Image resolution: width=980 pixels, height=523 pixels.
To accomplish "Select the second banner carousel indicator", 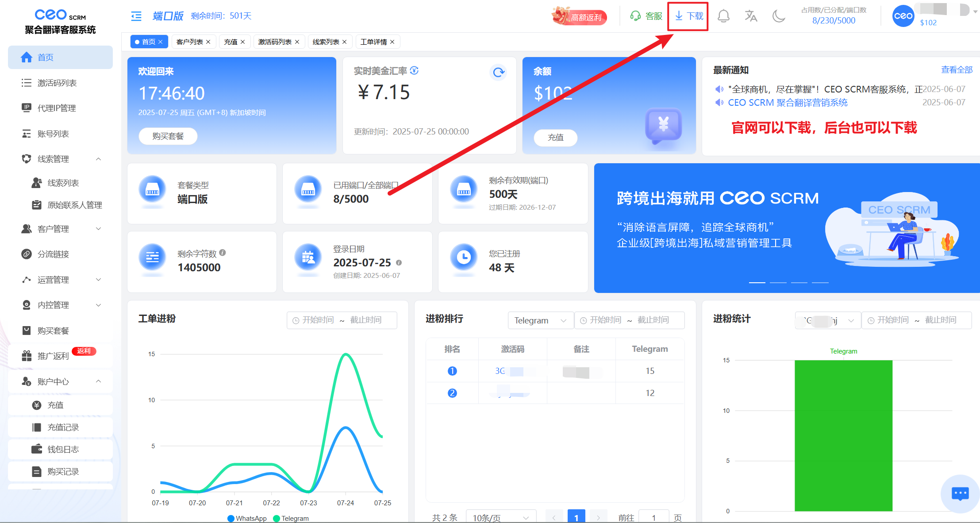I will (x=778, y=282).
